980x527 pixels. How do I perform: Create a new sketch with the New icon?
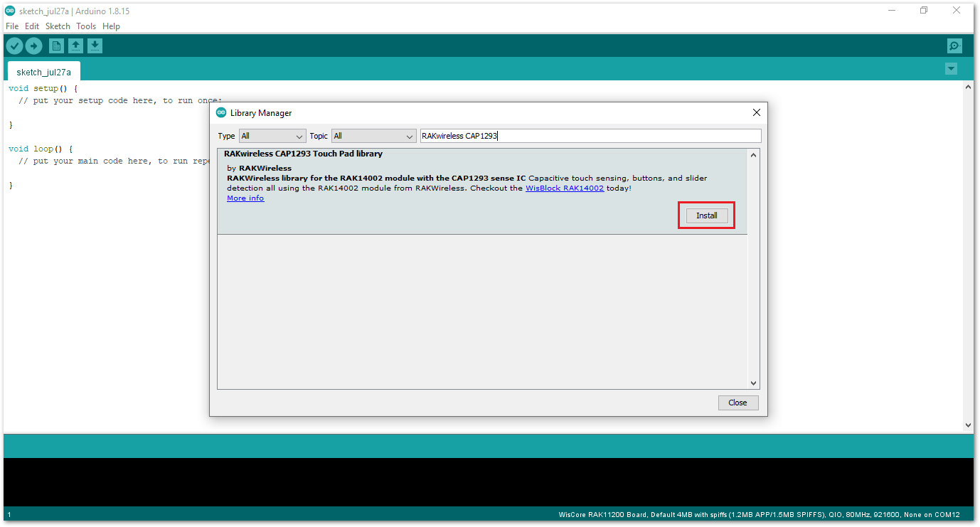click(56, 46)
